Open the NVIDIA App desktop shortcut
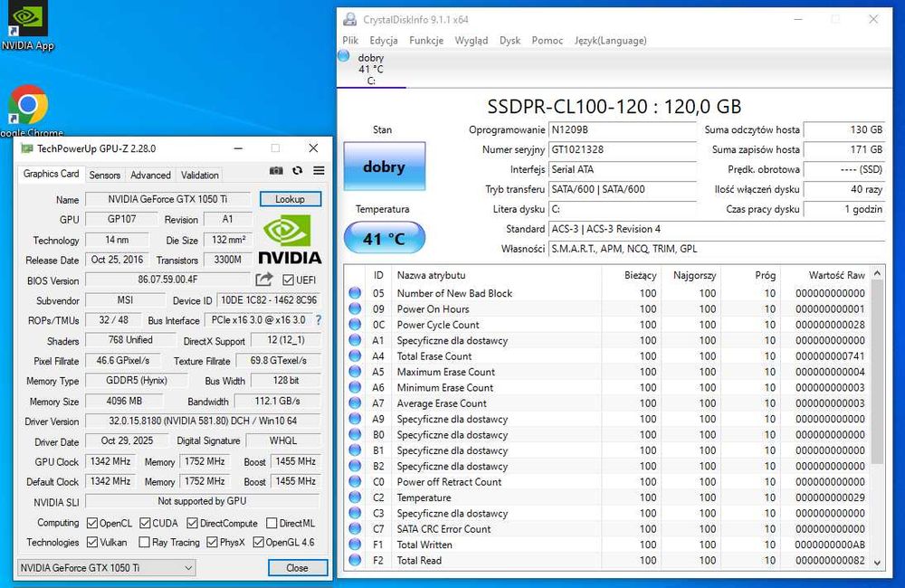Image resolution: width=905 pixels, height=588 pixels. tap(27, 26)
